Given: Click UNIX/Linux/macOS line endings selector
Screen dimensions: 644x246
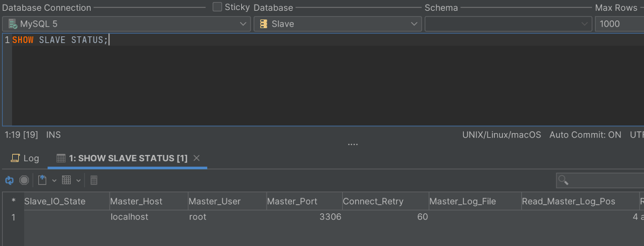Looking at the screenshot, I should tap(501, 135).
